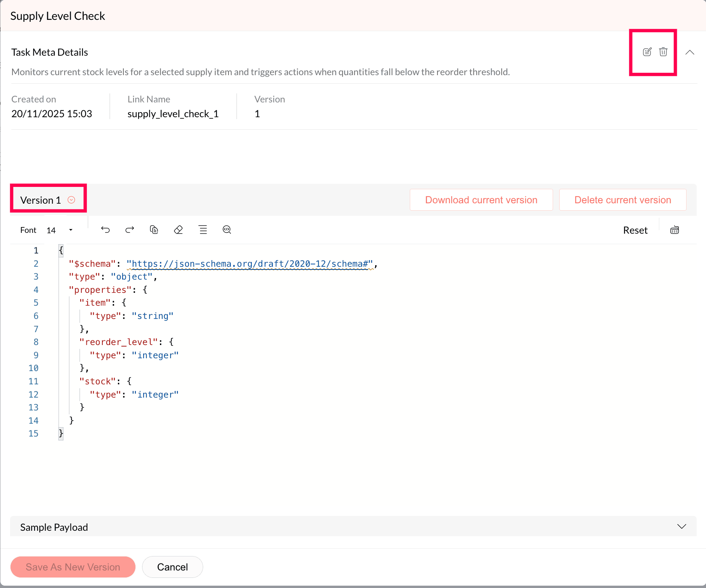The height and width of the screenshot is (588, 706).
Task: Click the undo icon in editor toolbar
Action: (x=105, y=230)
